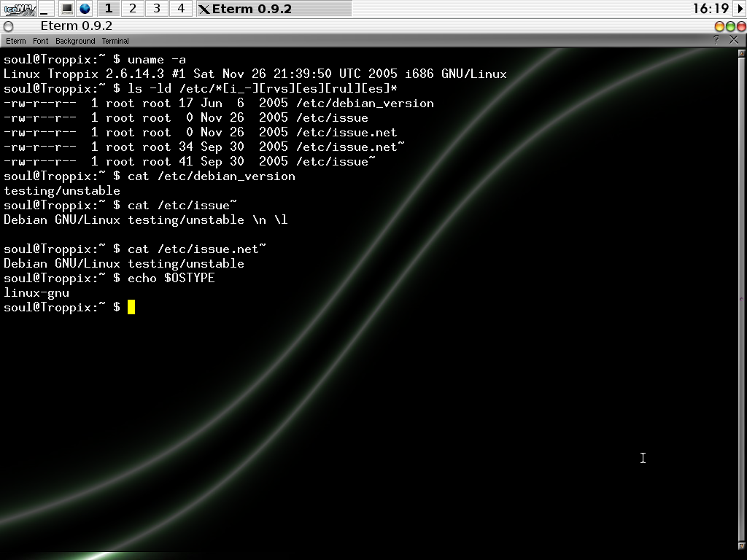Open the Terminal menu
The image size is (747, 560).
click(x=115, y=41)
